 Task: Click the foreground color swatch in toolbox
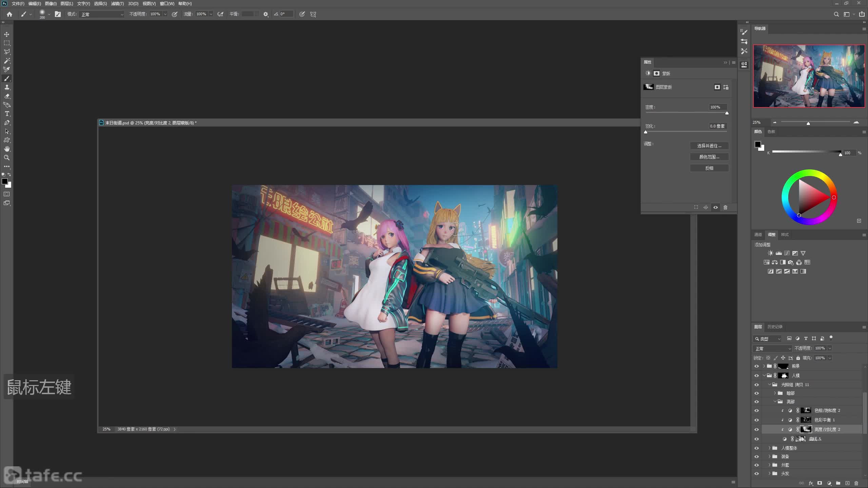[5, 182]
